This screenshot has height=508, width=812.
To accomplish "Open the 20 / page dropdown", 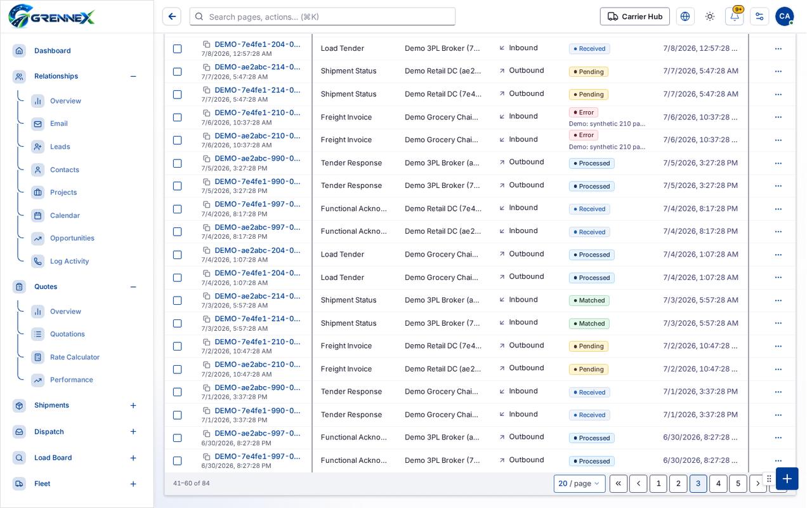I will [579, 484].
